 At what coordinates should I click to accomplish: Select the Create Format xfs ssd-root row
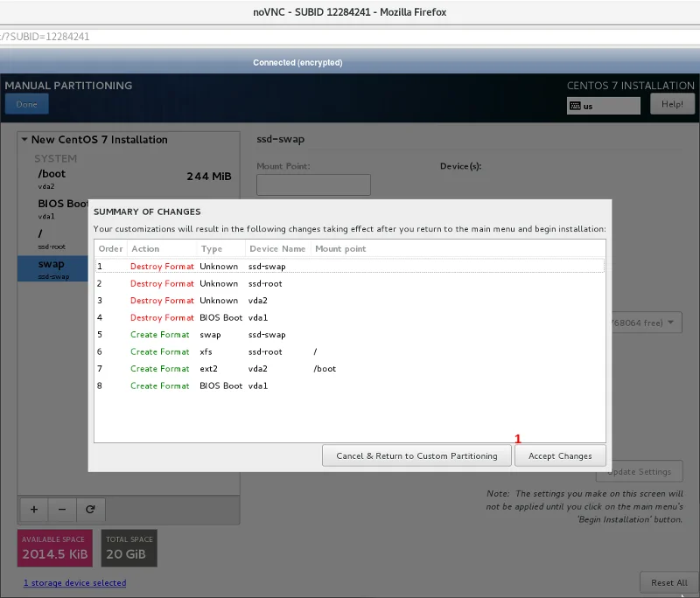(349, 351)
